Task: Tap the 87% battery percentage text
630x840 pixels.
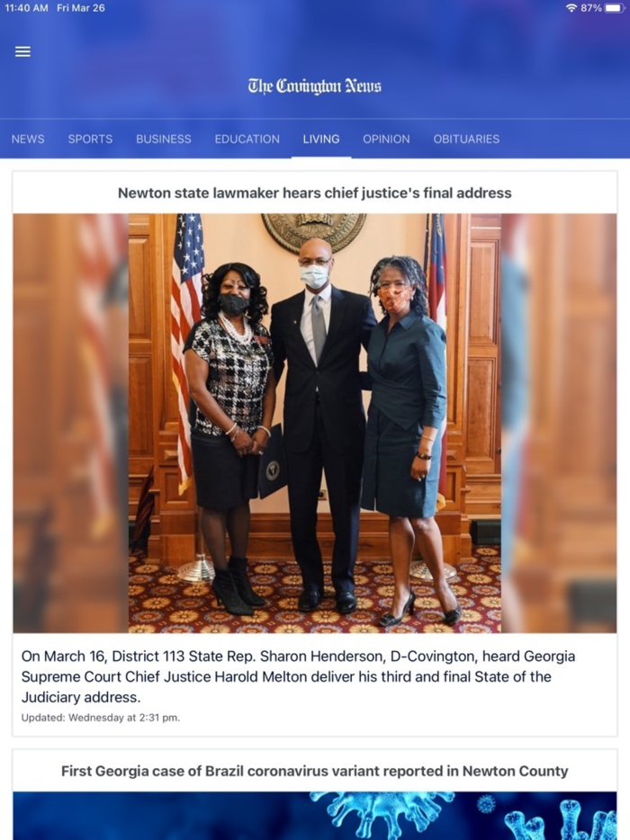Action: point(591,8)
